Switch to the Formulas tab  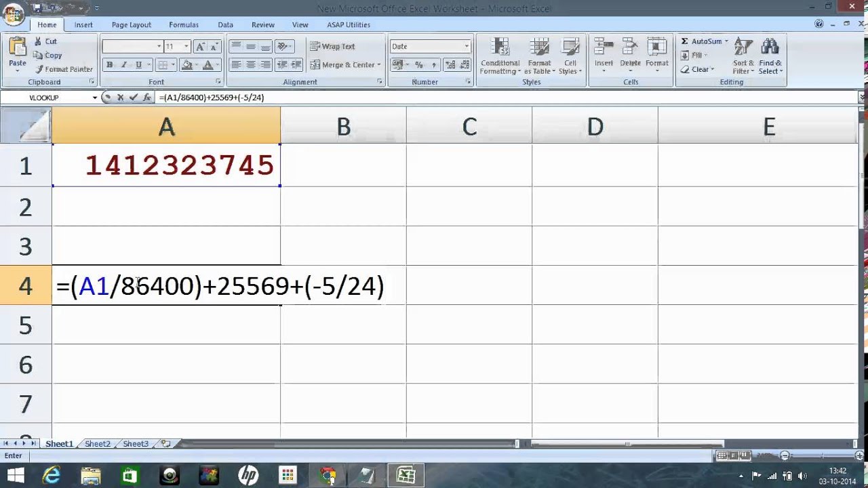184,24
